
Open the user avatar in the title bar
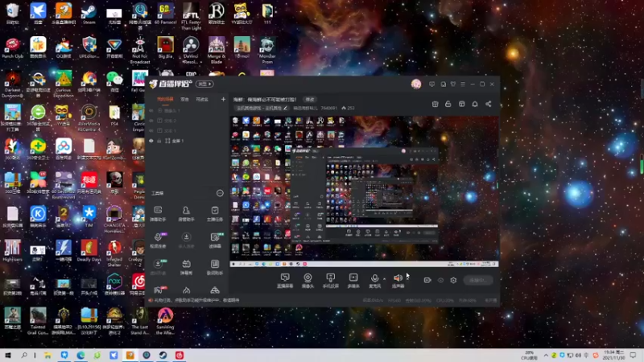pyautogui.click(x=416, y=84)
